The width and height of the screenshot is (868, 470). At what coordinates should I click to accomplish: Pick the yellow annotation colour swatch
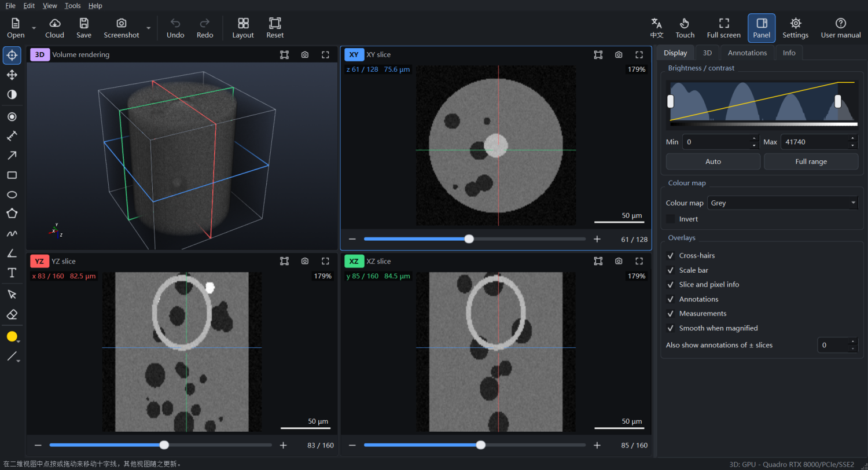[x=12, y=337]
